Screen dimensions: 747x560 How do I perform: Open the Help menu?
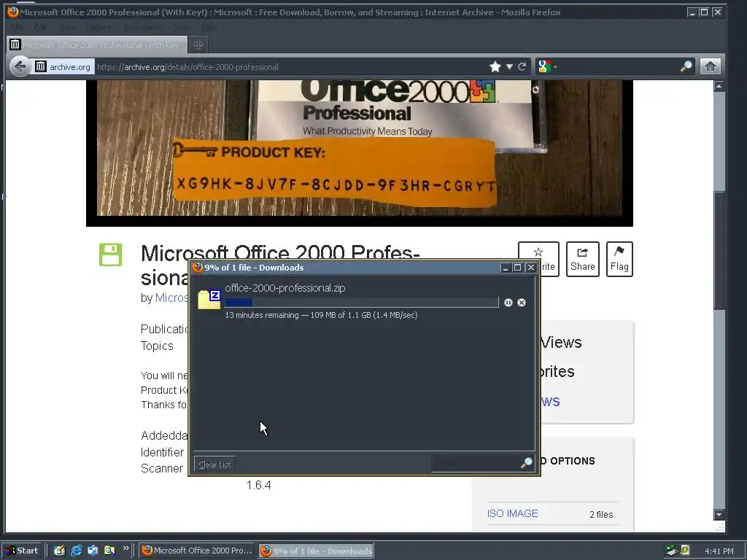(x=209, y=27)
